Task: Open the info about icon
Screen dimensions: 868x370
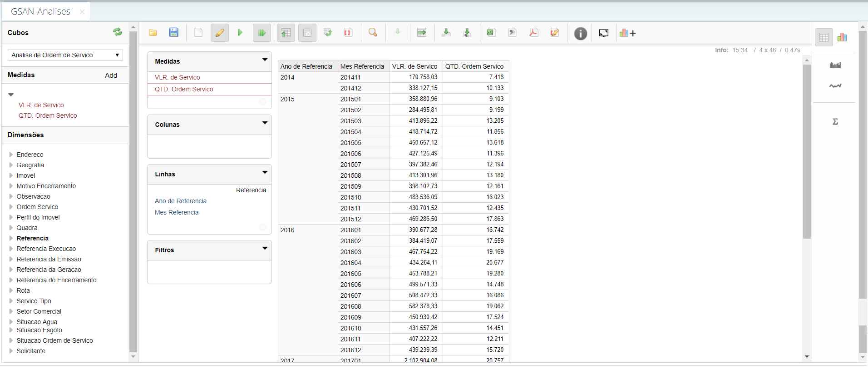Action: tap(580, 33)
